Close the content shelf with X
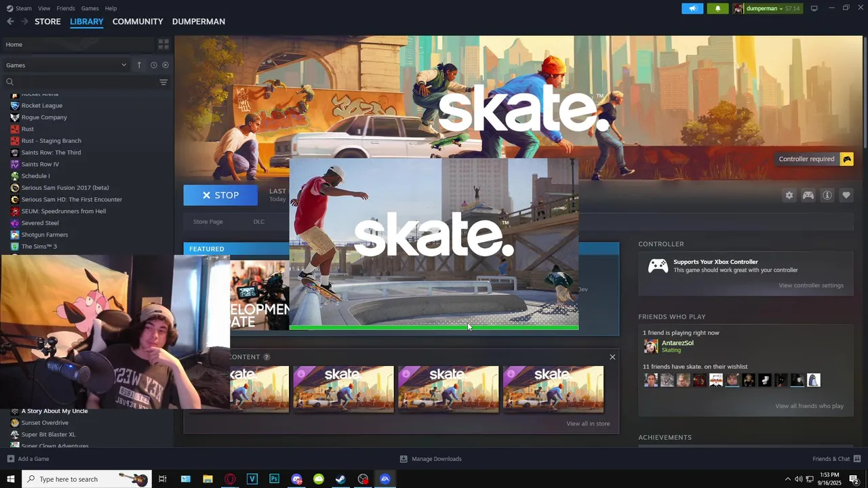This screenshot has height=488, width=868. pyautogui.click(x=612, y=357)
